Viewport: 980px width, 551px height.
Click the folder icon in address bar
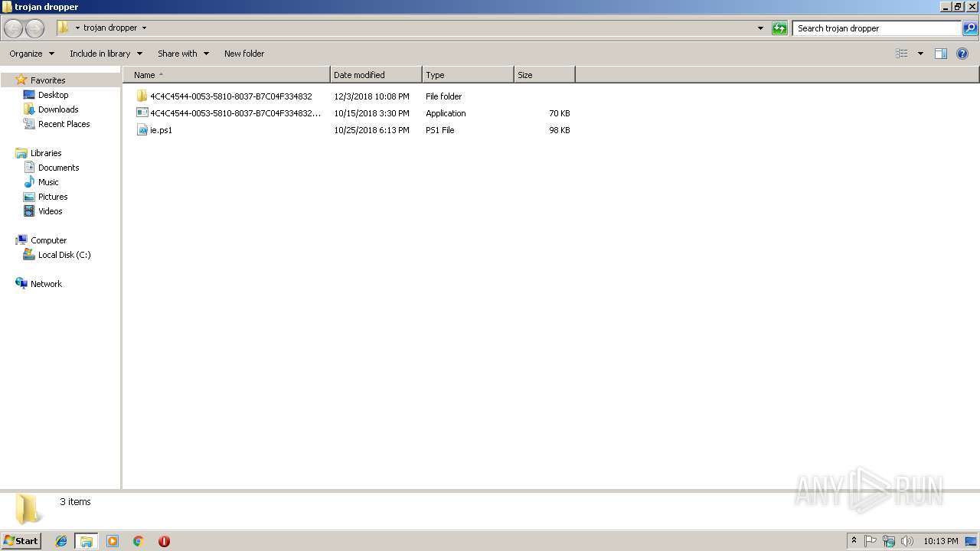pos(64,28)
